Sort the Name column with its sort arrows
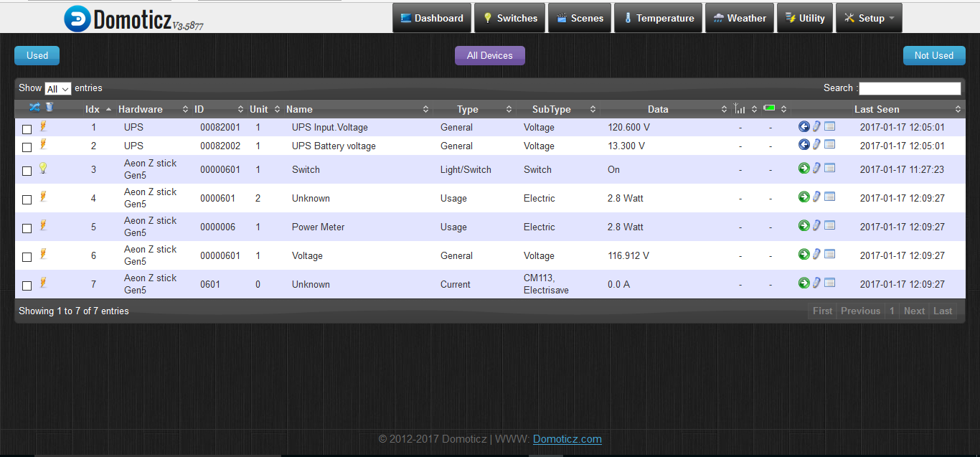 click(x=426, y=109)
